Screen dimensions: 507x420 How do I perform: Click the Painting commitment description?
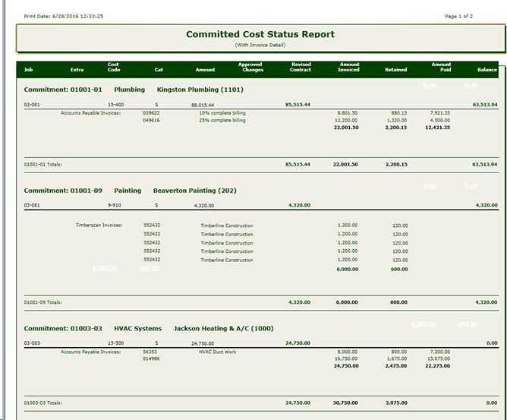pos(128,191)
